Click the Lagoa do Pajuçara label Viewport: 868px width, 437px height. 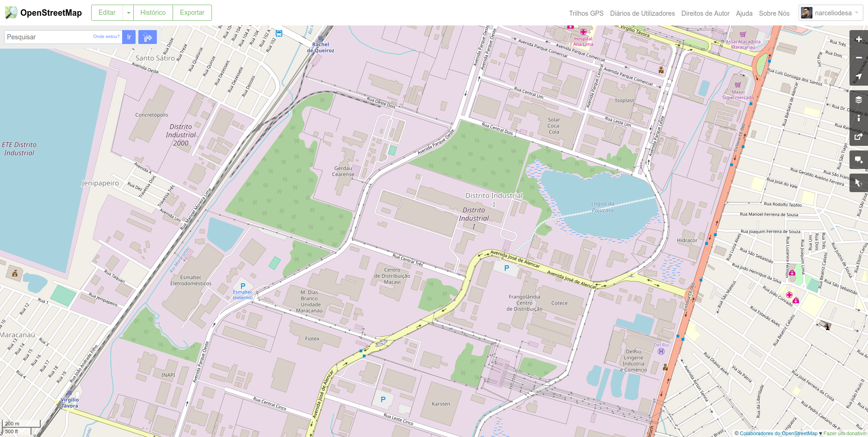[602, 207]
